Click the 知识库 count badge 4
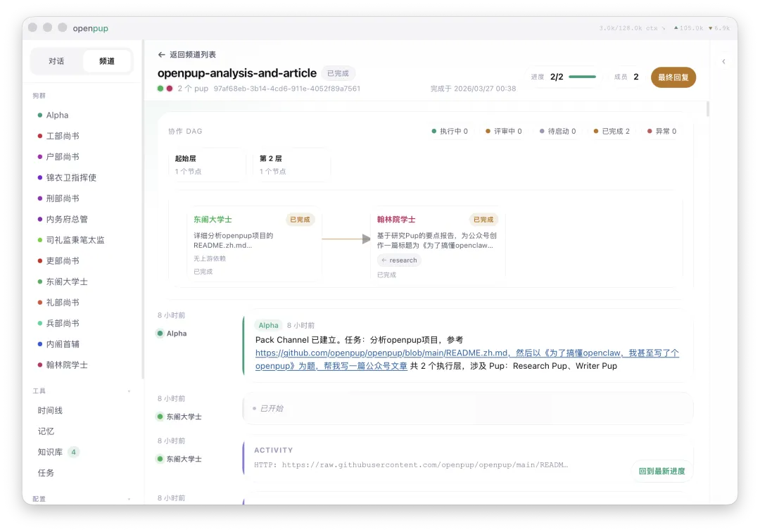The height and width of the screenshot is (532, 760). pos(74,452)
